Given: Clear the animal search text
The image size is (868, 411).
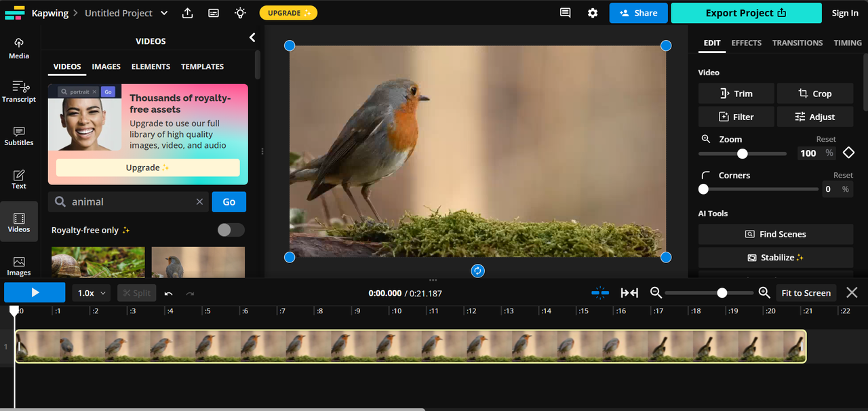Looking at the screenshot, I should tap(199, 201).
